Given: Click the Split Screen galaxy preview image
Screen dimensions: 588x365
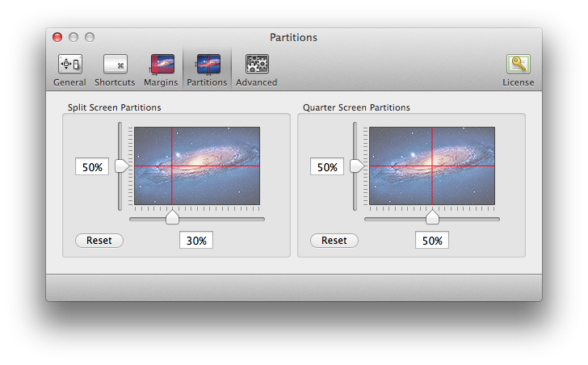Looking at the screenshot, I should click(x=197, y=166).
